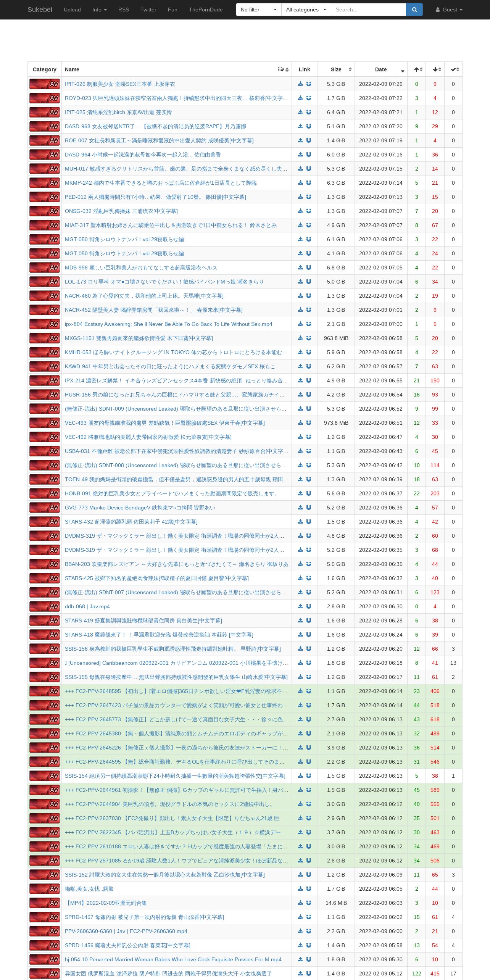This screenshot has width=490, height=980.
Task: Download torrent file for DASD-964 row
Action: coord(301,155)
